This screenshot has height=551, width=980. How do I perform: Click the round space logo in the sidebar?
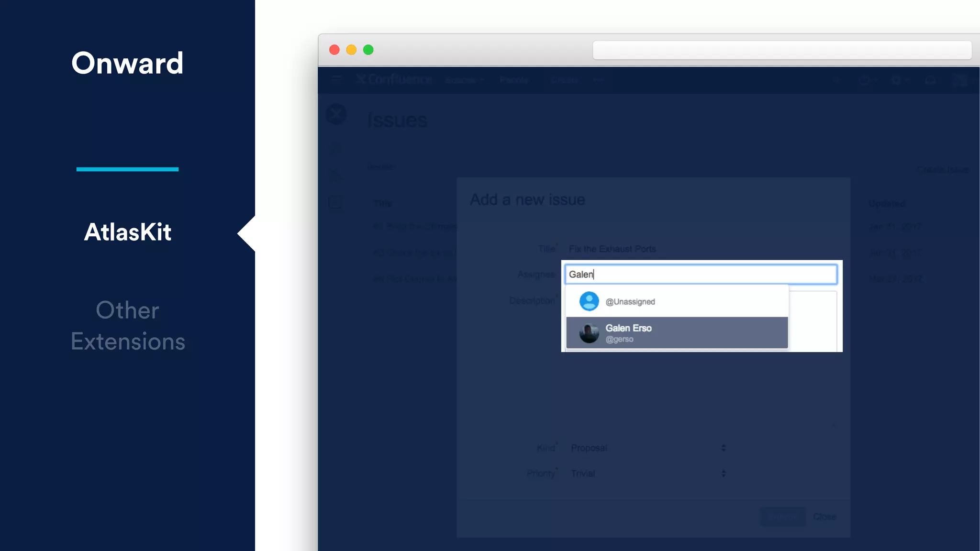point(336,114)
